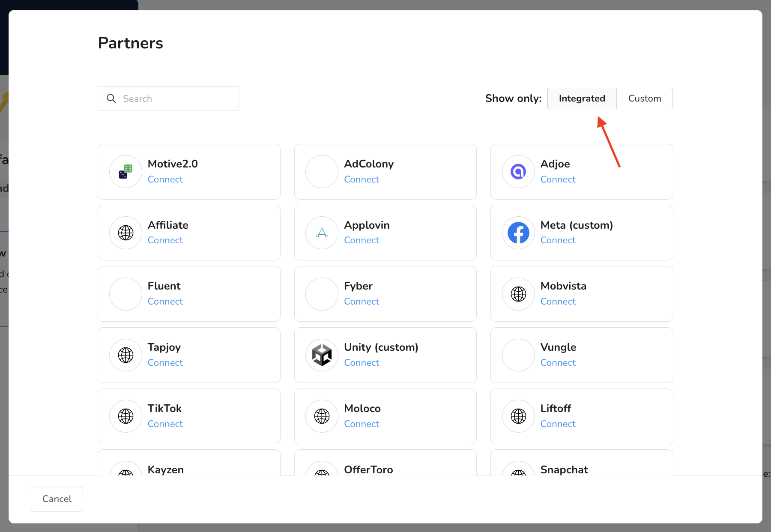771x532 pixels.
Task: Filter partners by Custom
Action: pyautogui.click(x=644, y=99)
